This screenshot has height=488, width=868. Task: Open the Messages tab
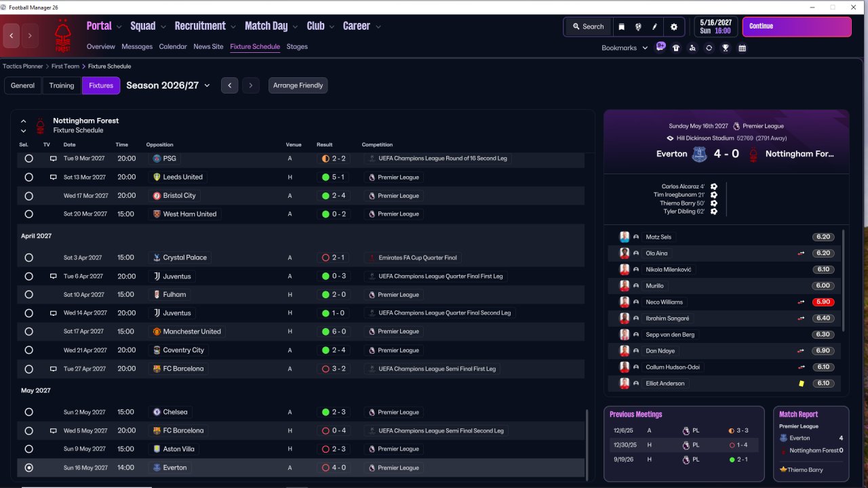pyautogui.click(x=137, y=47)
